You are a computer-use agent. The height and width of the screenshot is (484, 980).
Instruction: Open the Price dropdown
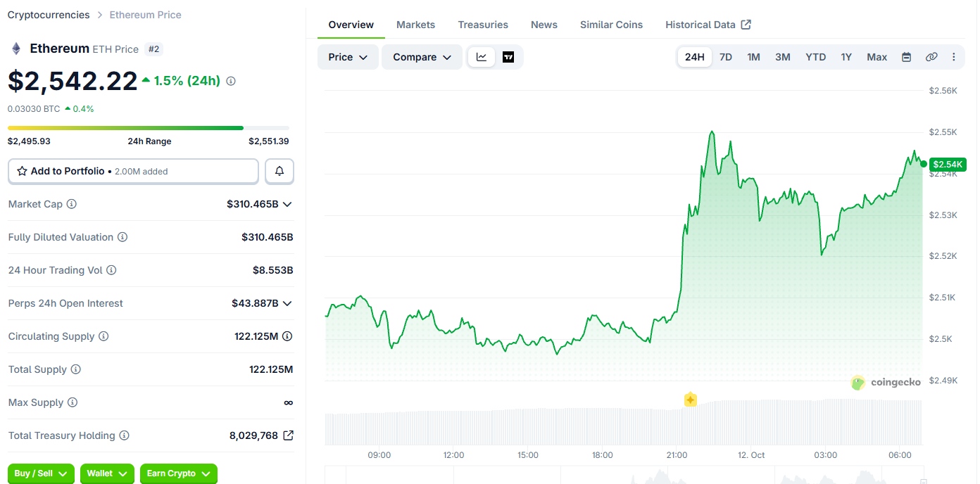(x=348, y=57)
